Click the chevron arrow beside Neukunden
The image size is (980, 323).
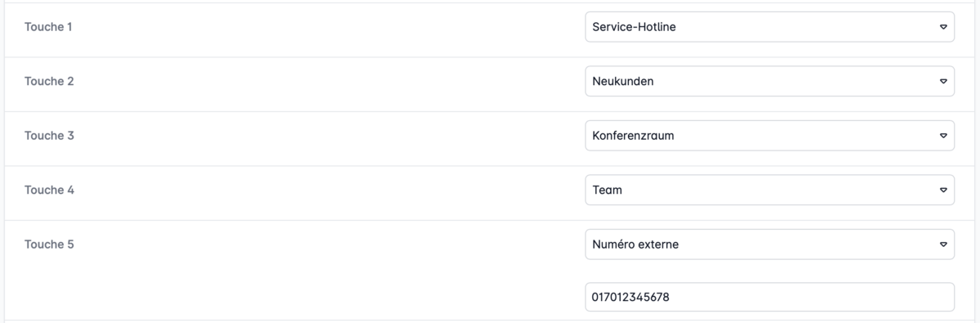point(942,82)
